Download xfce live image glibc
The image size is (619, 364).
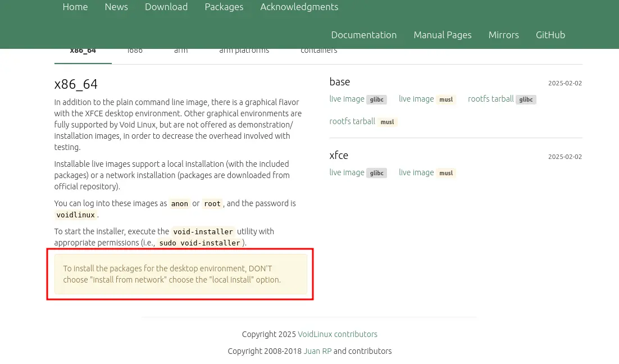coord(358,172)
